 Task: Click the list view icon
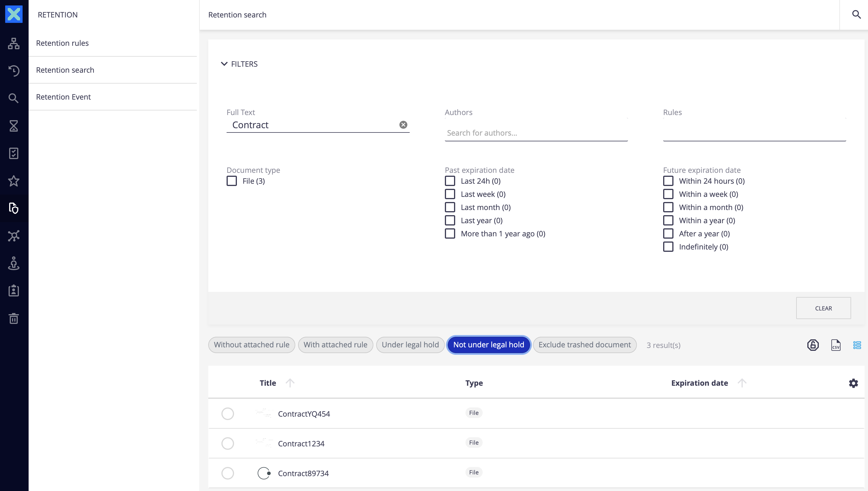857,345
